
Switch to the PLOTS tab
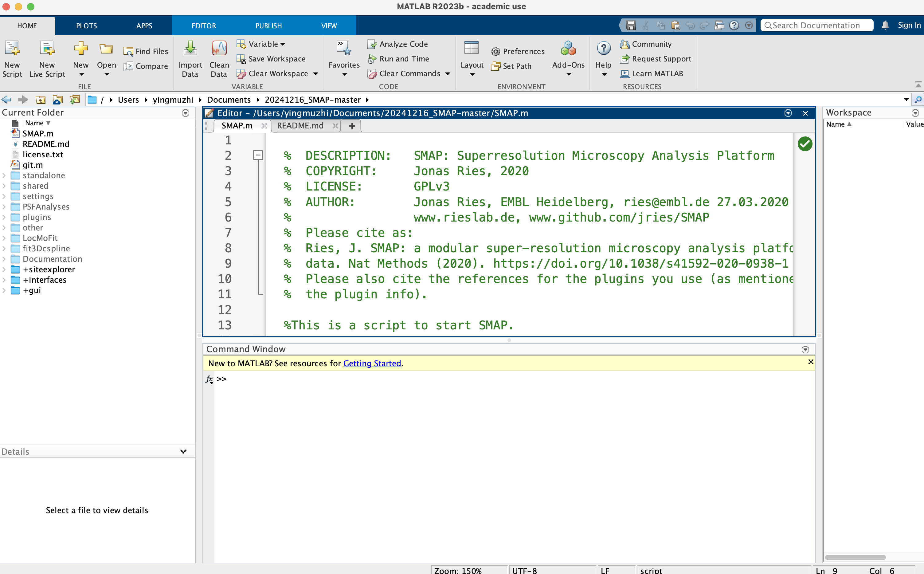[x=87, y=26]
